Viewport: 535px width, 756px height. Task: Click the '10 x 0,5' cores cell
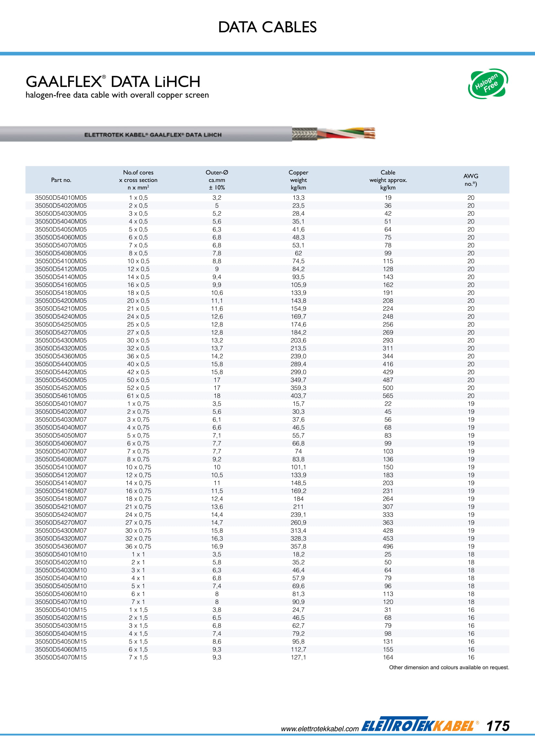click(x=138, y=261)
